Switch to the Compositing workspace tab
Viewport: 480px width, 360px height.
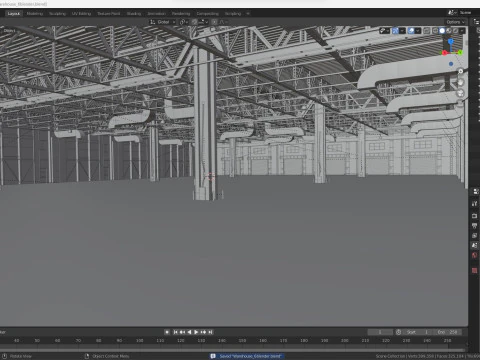[x=208, y=14]
